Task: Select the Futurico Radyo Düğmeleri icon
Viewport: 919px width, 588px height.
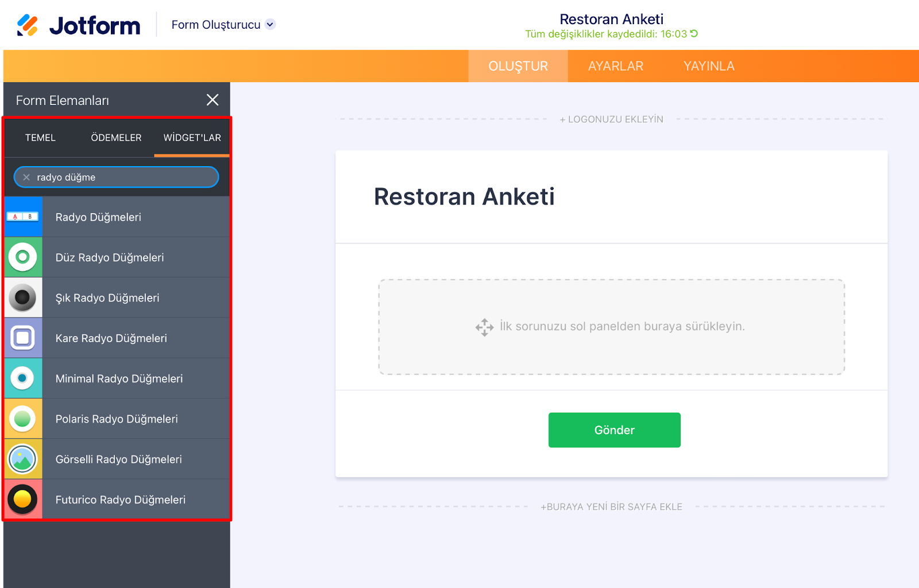Action: pyautogui.click(x=23, y=500)
